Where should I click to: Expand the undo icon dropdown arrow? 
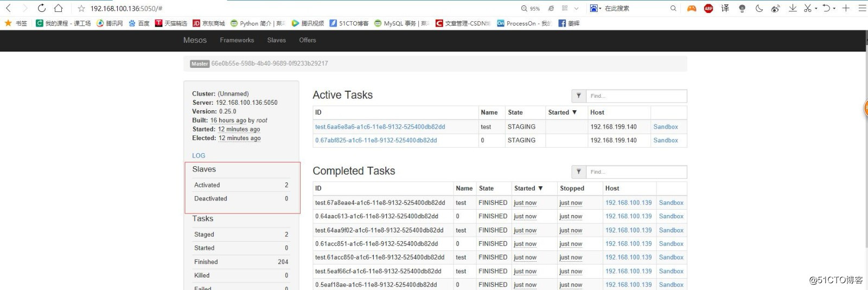coord(834,9)
